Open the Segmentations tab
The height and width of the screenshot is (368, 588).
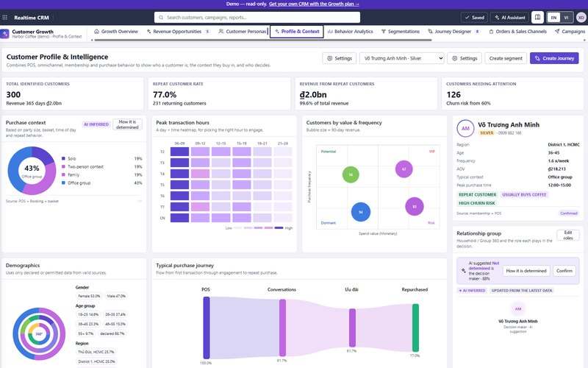[x=401, y=32]
